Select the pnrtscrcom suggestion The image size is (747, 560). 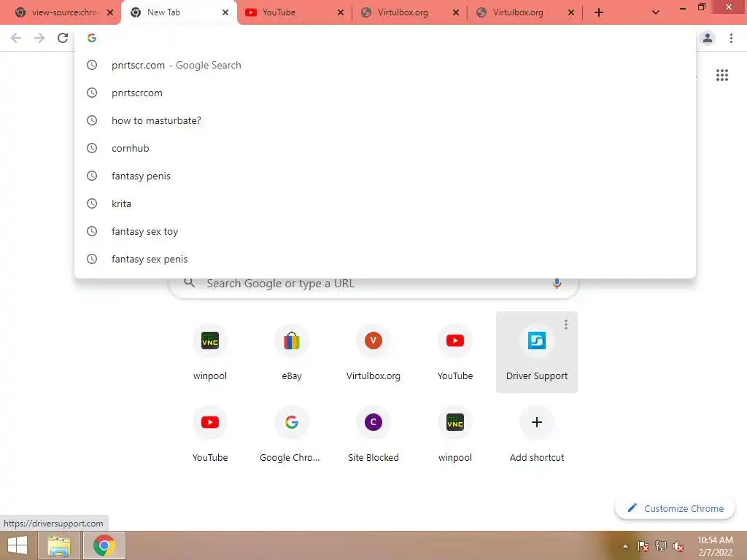coord(385,93)
